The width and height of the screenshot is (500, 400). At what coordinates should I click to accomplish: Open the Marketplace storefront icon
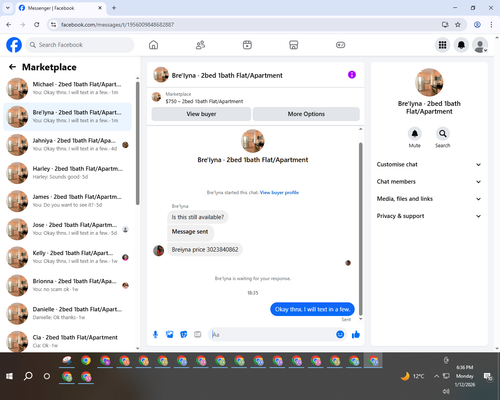coord(294,45)
